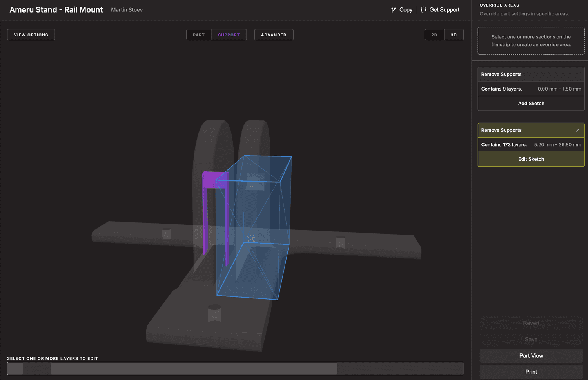Image resolution: width=588 pixels, height=380 pixels.
Task: Click Add Sketch on the 9-layer override
Action: (x=531, y=104)
